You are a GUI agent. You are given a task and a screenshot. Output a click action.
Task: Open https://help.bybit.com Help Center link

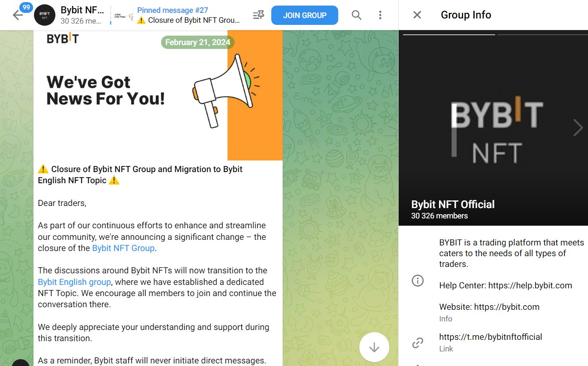530,285
